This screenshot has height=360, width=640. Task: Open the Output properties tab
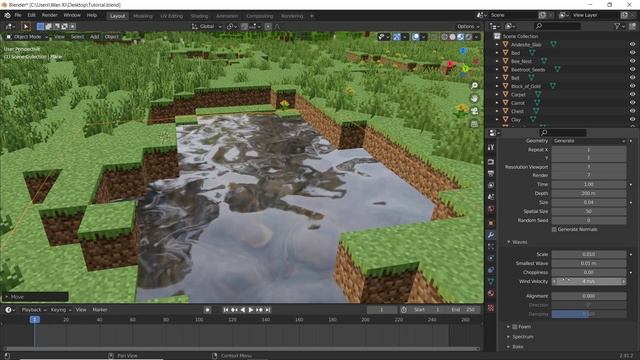491,173
